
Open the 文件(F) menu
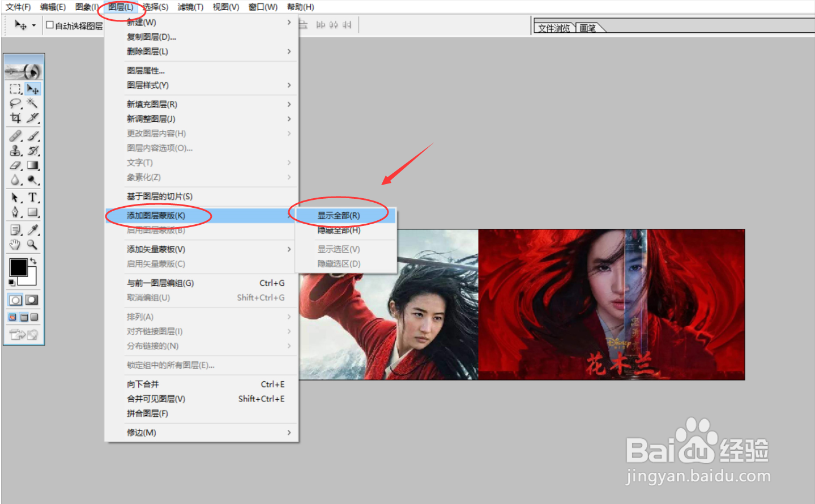pyautogui.click(x=18, y=7)
